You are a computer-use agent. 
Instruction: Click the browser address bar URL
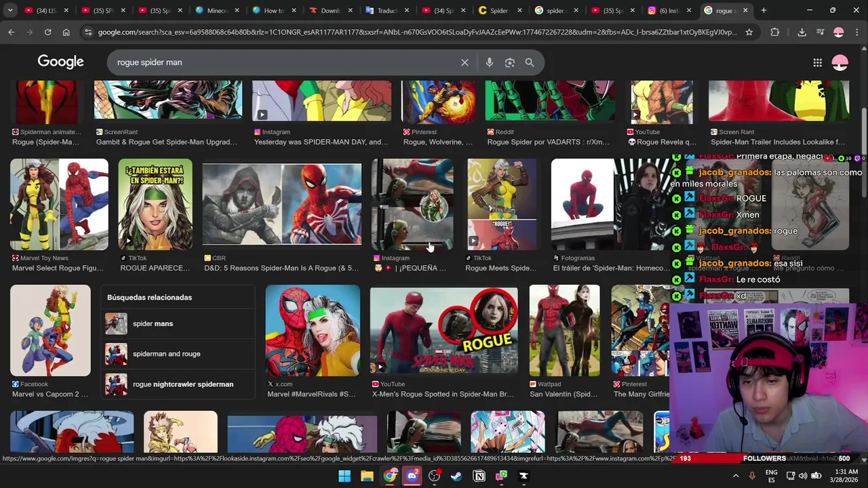(417, 32)
